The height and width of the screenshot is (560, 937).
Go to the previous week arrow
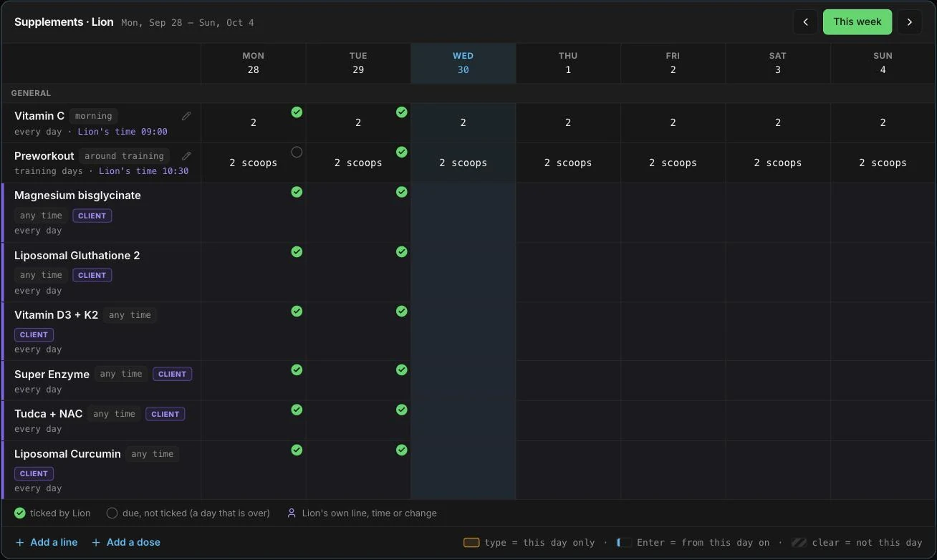point(805,22)
